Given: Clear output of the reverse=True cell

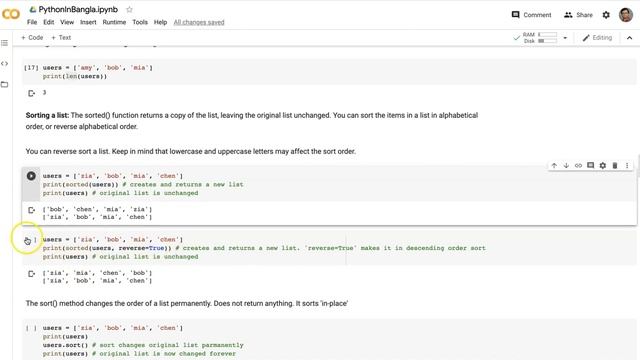Looking at the screenshot, I should pyautogui.click(x=31, y=274).
